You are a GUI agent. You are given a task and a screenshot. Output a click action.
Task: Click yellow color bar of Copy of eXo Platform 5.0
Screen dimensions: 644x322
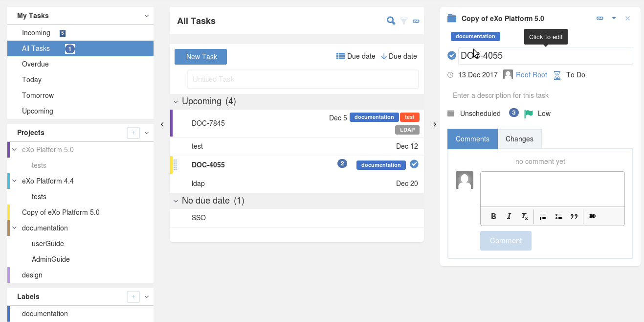(9, 212)
